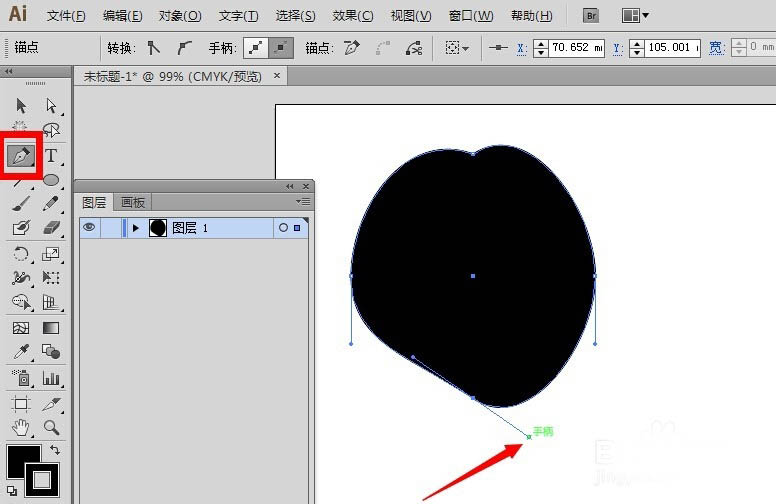
Task: Open the 帮助(H) menu
Action: coord(532,16)
